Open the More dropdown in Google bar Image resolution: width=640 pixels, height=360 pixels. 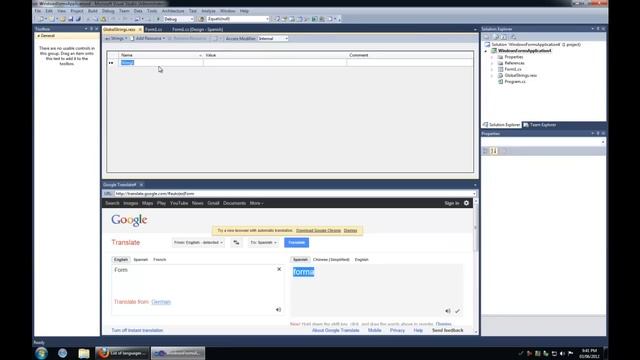(x=256, y=203)
